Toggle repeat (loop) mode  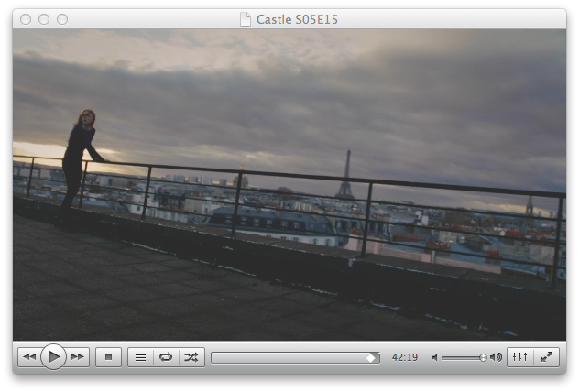(x=166, y=357)
